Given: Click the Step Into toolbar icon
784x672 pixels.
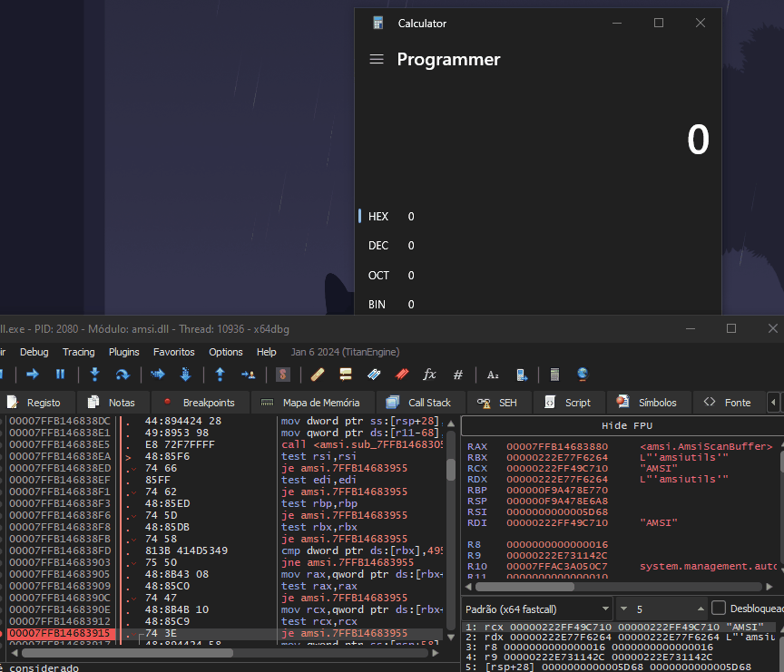Looking at the screenshot, I should tap(94, 374).
